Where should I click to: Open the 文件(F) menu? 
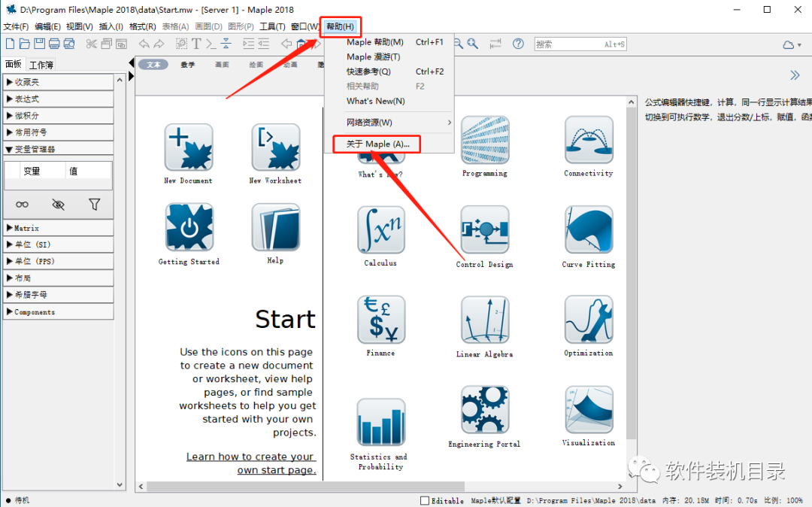(x=16, y=26)
